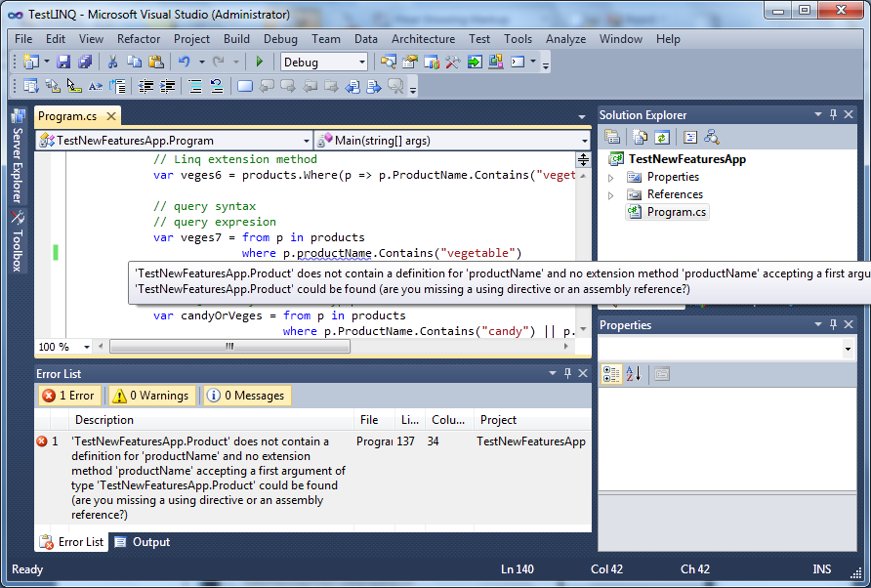Open the Properties Window from the main toolbar
This screenshot has height=588, width=871.
410,62
